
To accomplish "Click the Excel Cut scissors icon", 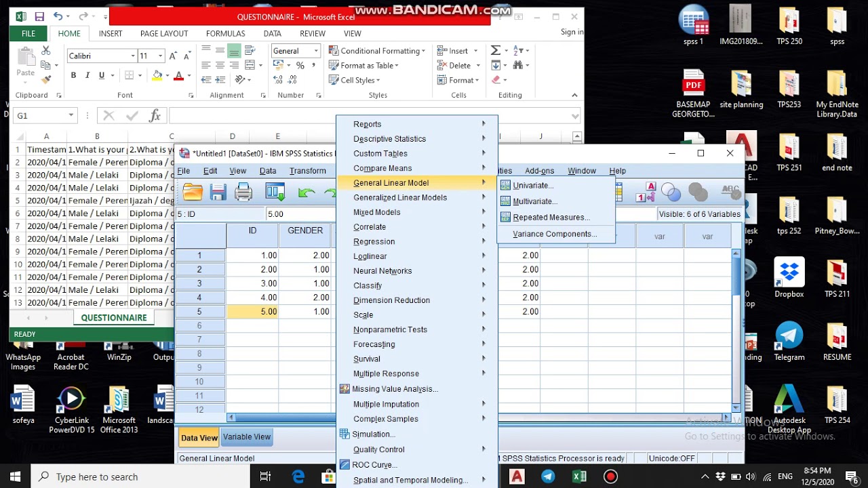I will [46, 51].
